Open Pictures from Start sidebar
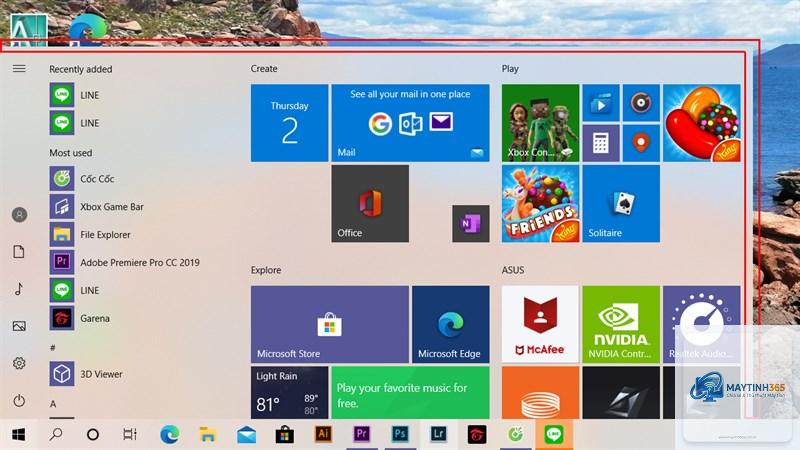Image resolution: width=800 pixels, height=450 pixels. click(x=19, y=326)
